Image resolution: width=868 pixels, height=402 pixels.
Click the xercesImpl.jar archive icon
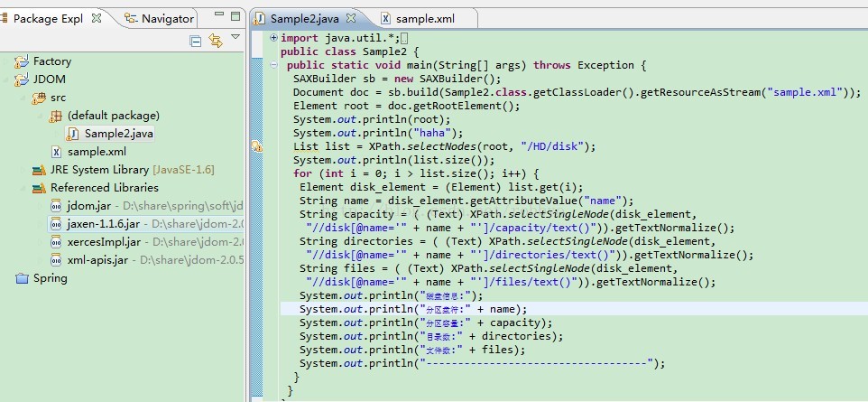tap(56, 242)
